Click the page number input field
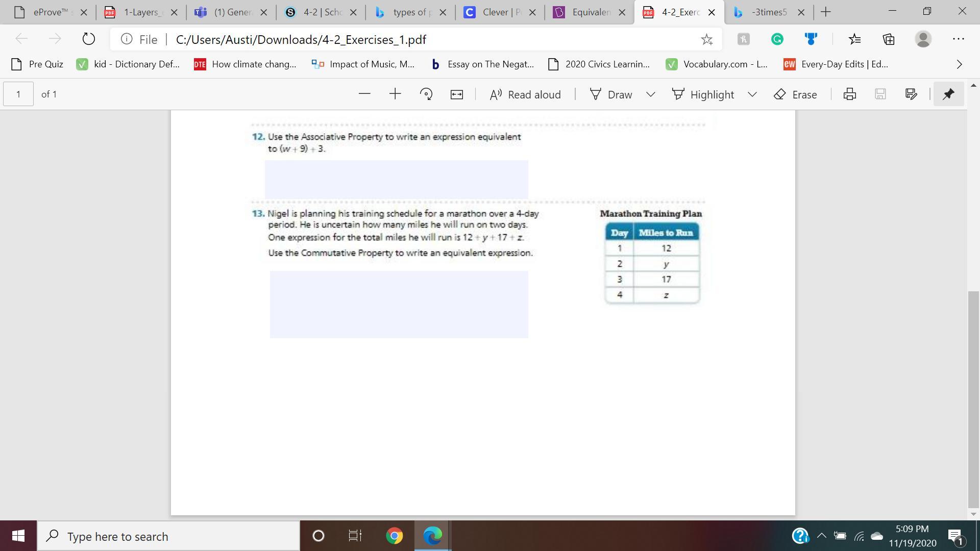The image size is (980, 551). (18, 94)
